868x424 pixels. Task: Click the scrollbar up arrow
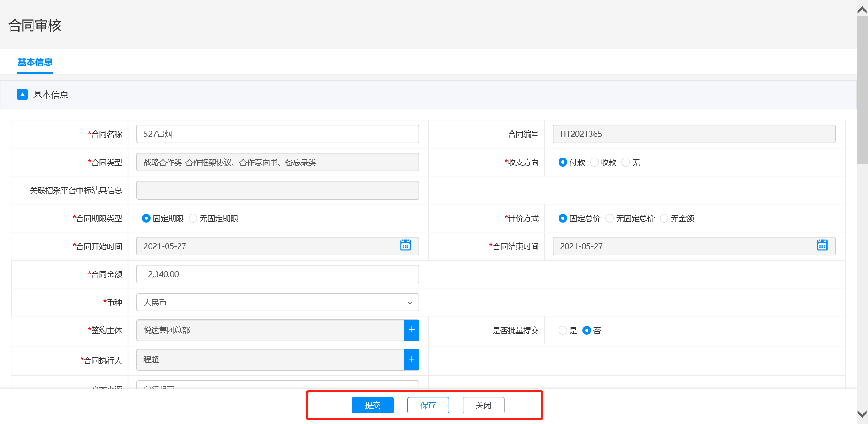click(862, 10)
